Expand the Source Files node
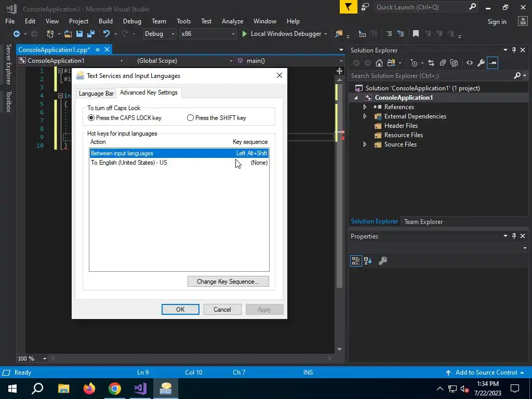Viewport: 532px width, 399px height. tap(365, 144)
